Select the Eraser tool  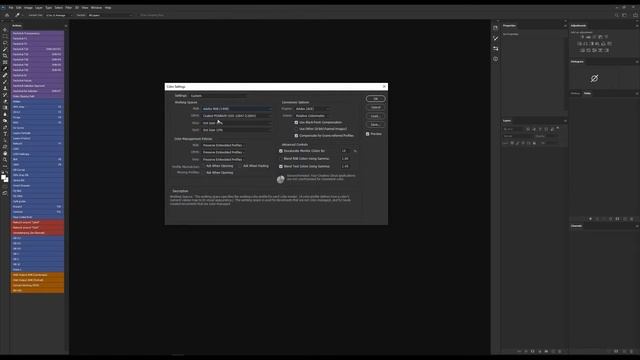coord(5,102)
